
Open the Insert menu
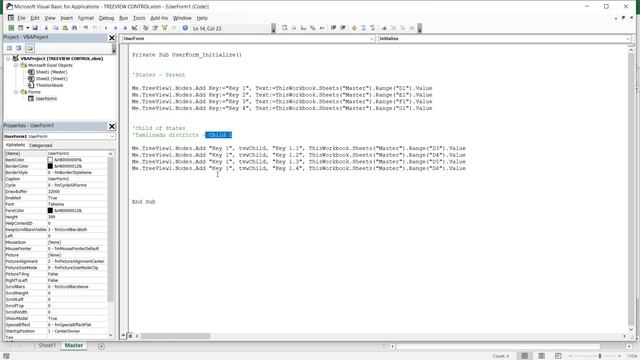67,18
